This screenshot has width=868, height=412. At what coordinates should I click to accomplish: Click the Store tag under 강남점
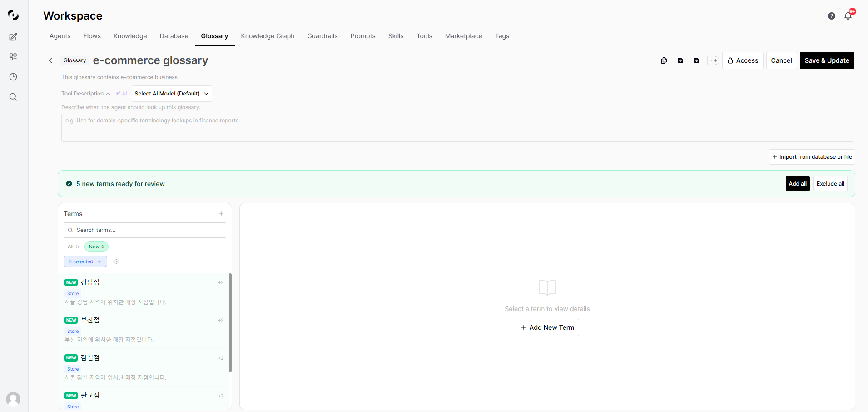(x=73, y=294)
